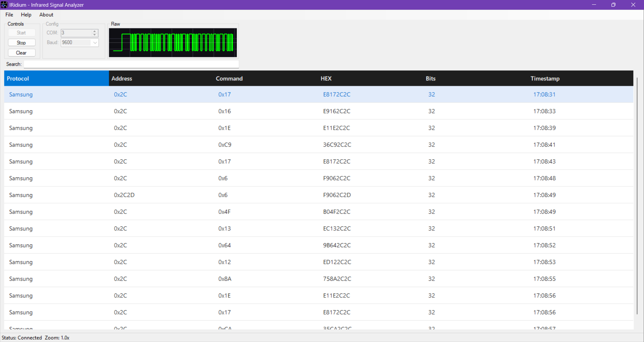644x342 pixels.
Task: Click the table's vertical scrollbar
Action: (637, 196)
